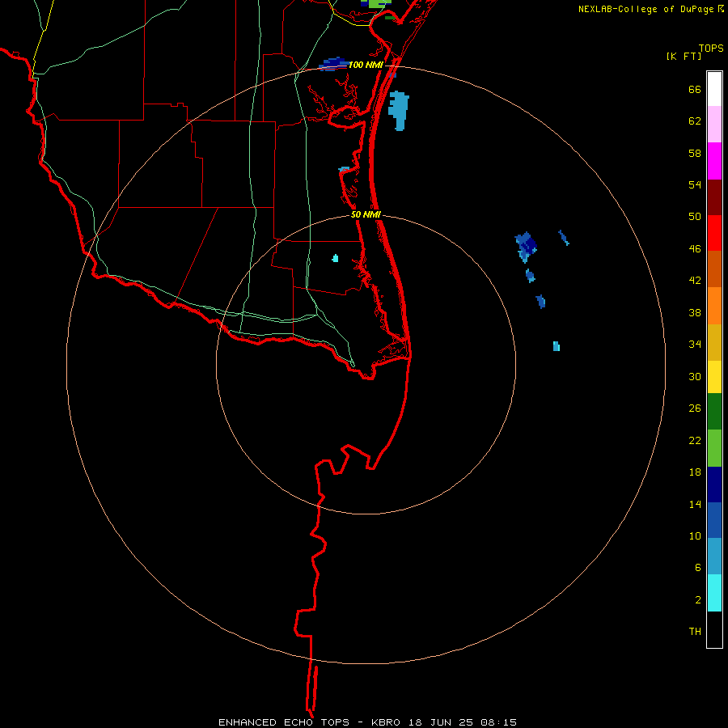Choose the bright yellow legend swatch
The width and height of the screenshot is (728, 728).
pos(714,377)
